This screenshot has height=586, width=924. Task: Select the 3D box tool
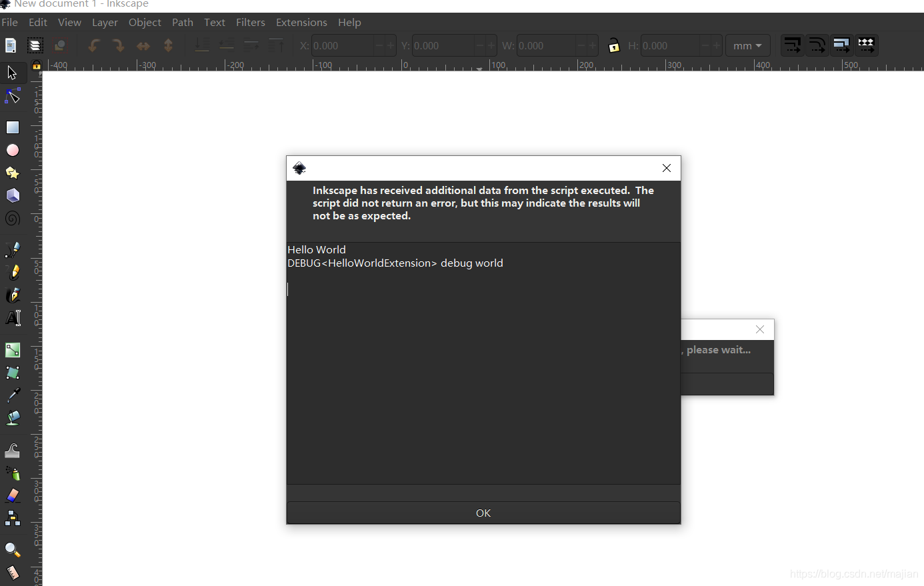tap(12, 195)
